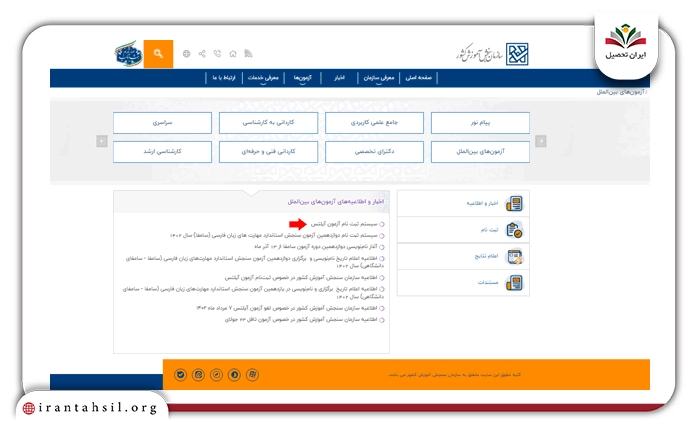The image size is (700, 430).
Task: Select the دکترای تخصصی exam box
Action: 374,152
